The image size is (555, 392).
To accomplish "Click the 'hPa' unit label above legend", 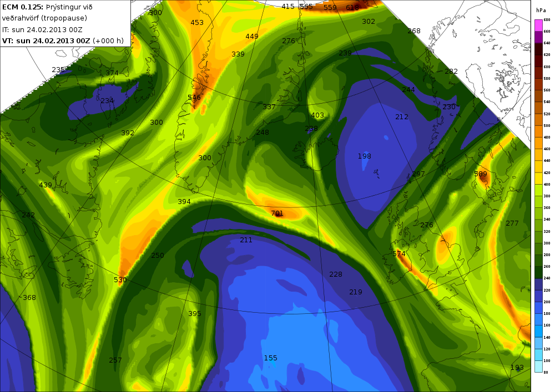I will click(x=541, y=11).
